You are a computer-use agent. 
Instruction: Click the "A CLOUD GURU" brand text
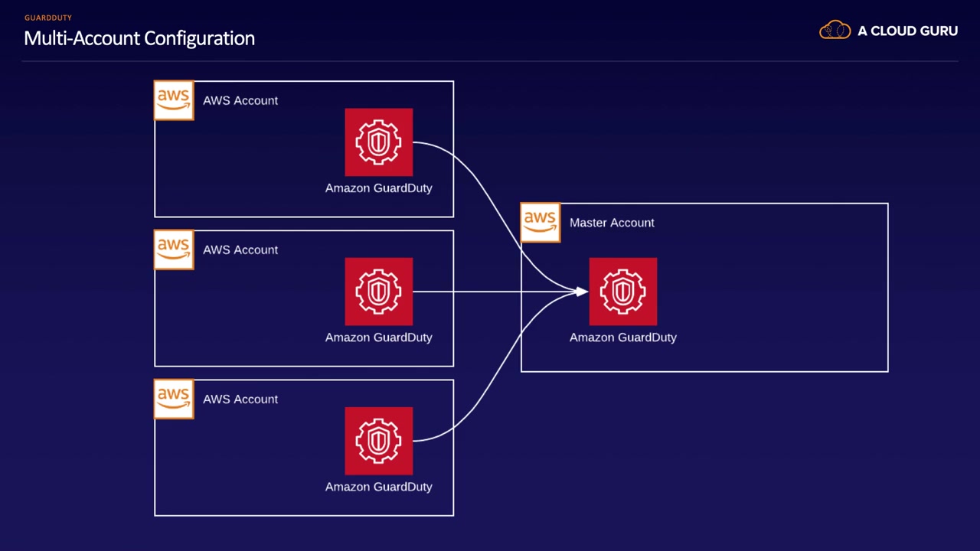pyautogui.click(x=907, y=31)
